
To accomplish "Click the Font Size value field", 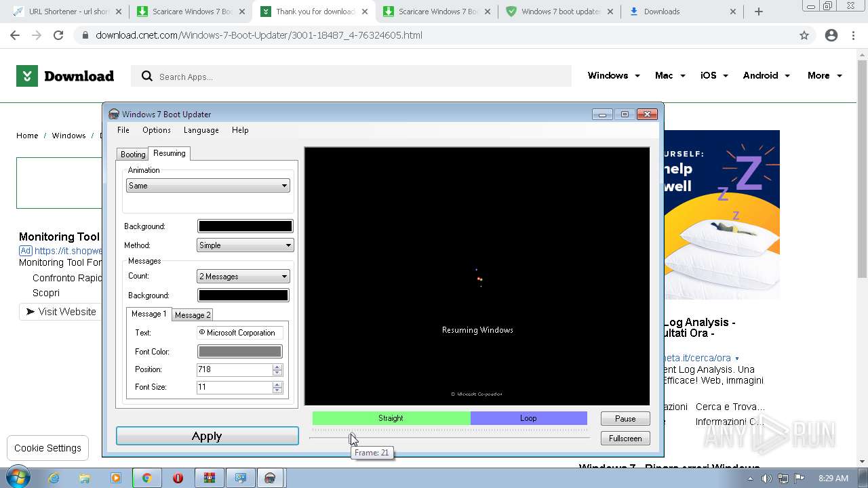I will (x=234, y=387).
